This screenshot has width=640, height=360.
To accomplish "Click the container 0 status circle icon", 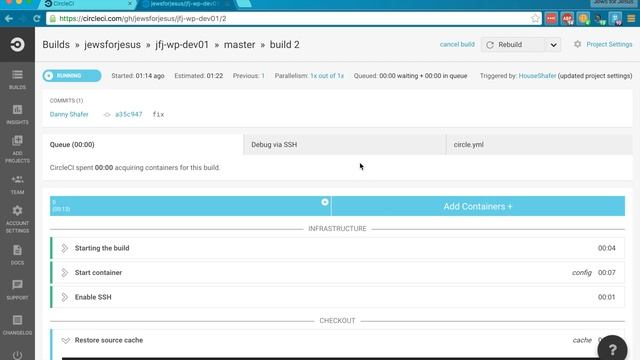I will coord(324,202).
